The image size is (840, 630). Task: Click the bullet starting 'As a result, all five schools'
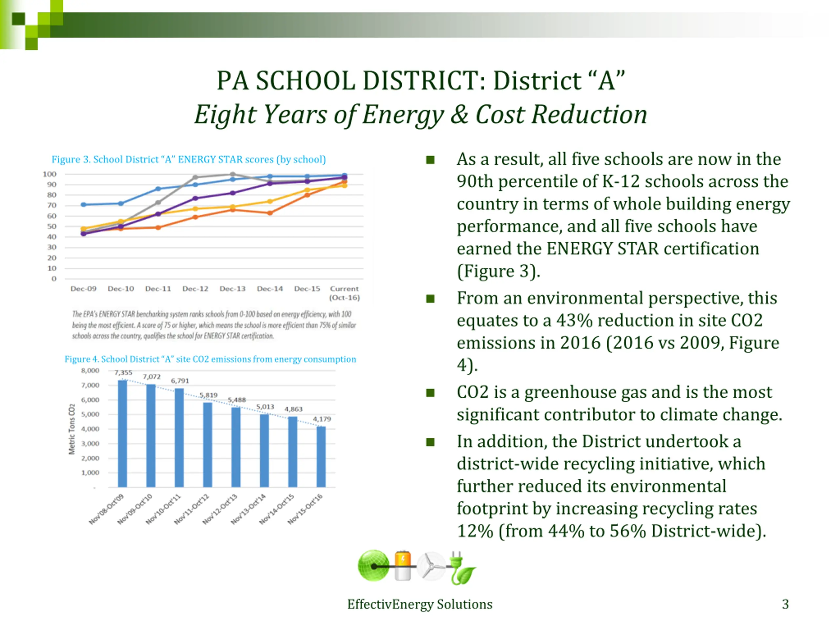623,215
